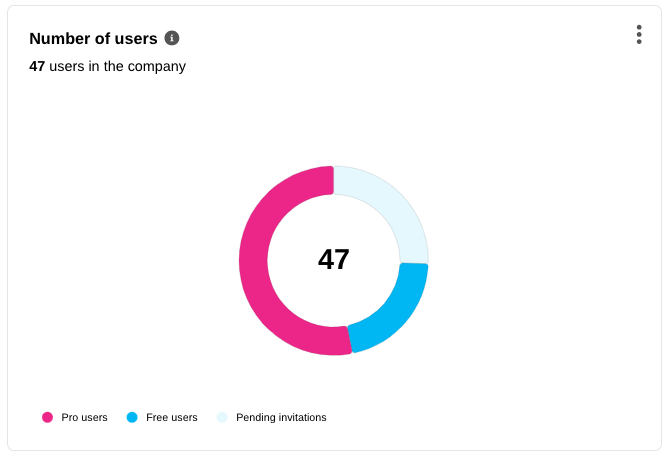Toggle the Pro users legend label
667x458 pixels.
tap(84, 417)
